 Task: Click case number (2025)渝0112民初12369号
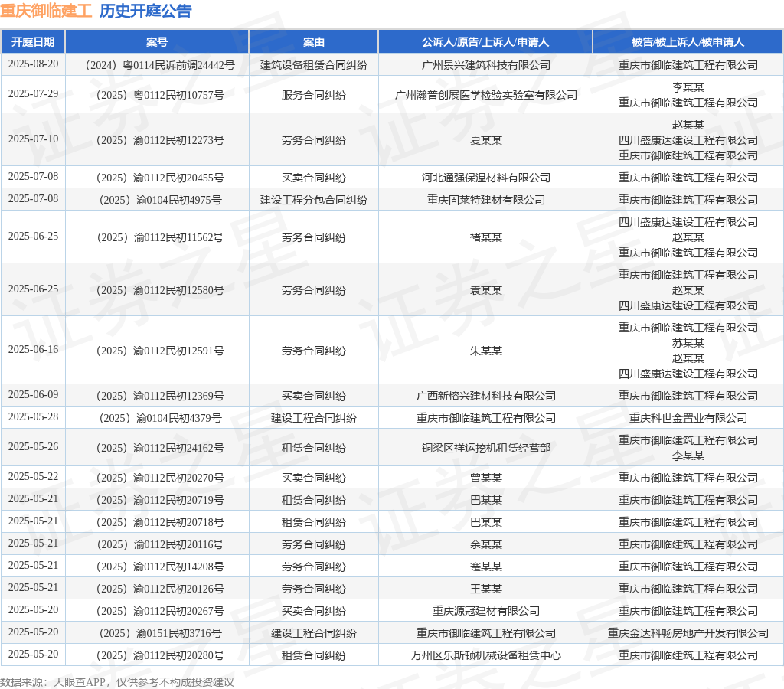click(x=157, y=396)
